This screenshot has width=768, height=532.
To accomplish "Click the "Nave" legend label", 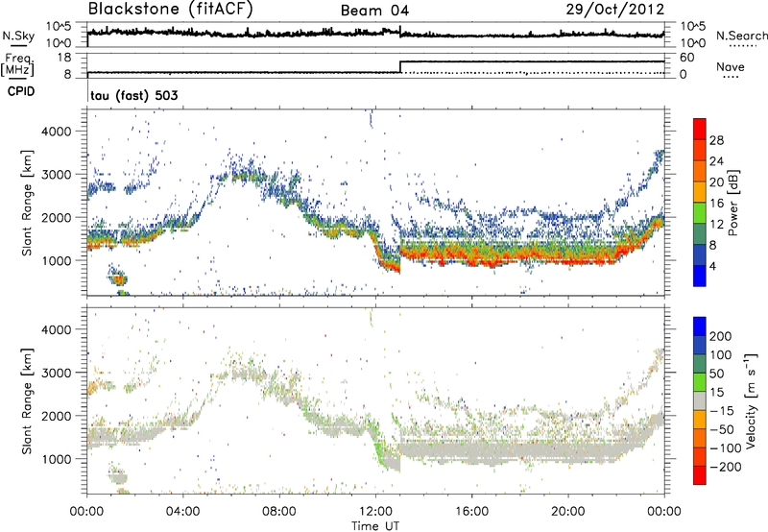I will click(731, 66).
